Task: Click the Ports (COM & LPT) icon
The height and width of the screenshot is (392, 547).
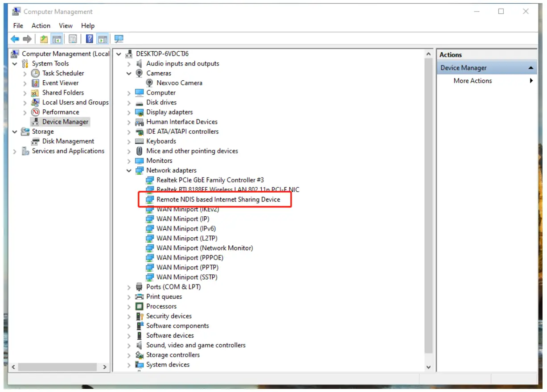Action: (x=139, y=287)
